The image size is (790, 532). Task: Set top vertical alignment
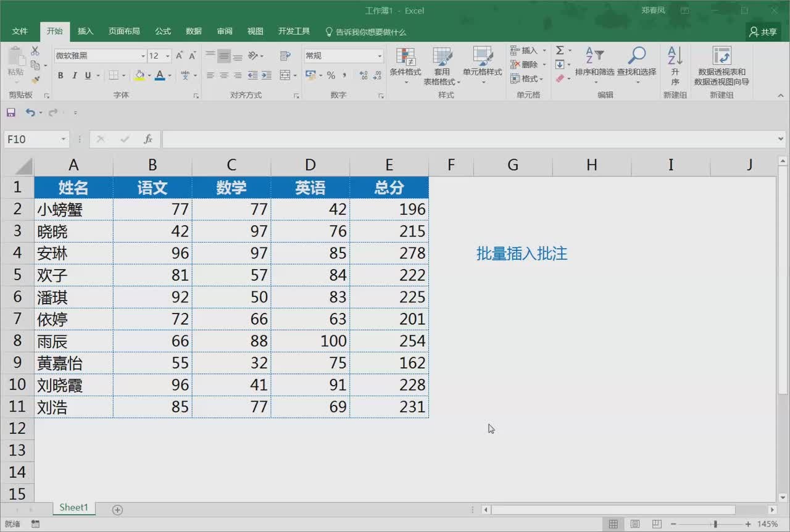coord(210,56)
